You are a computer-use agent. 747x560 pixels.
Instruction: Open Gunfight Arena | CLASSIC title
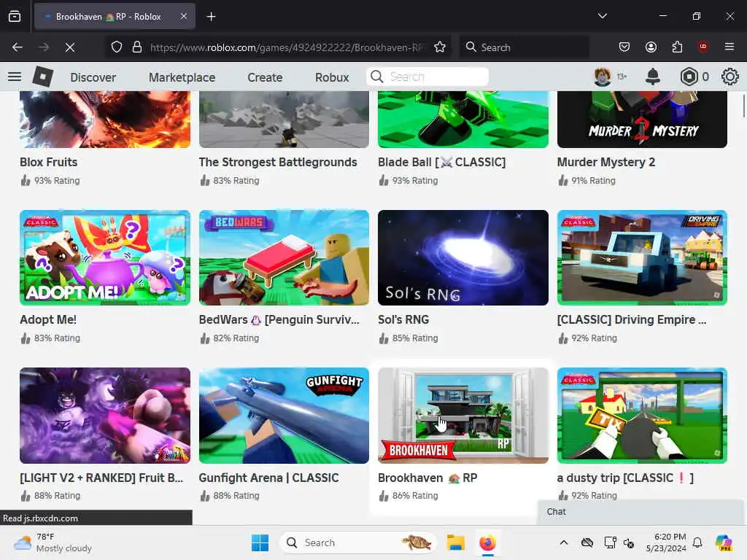click(x=268, y=478)
